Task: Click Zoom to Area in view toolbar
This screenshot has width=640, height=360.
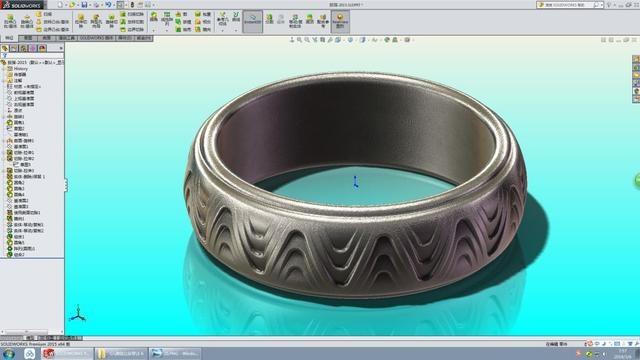Action: point(307,40)
